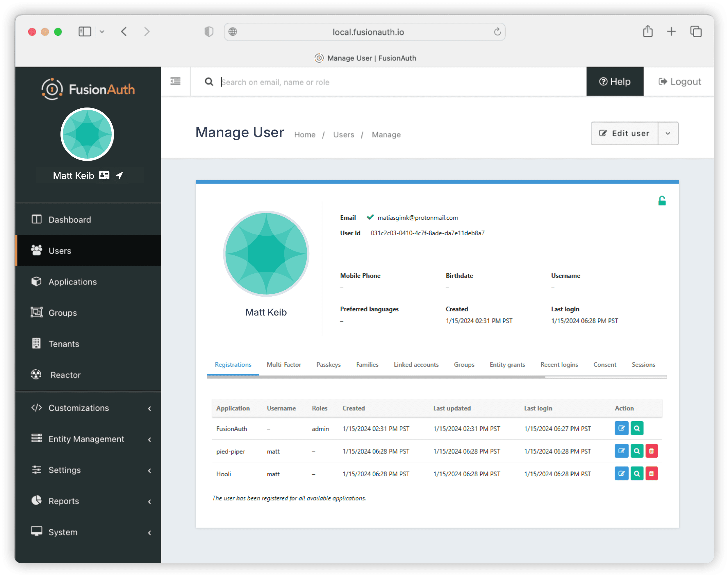Delete the pied-piper registration
This screenshot has height=577, width=728.
[x=652, y=451]
